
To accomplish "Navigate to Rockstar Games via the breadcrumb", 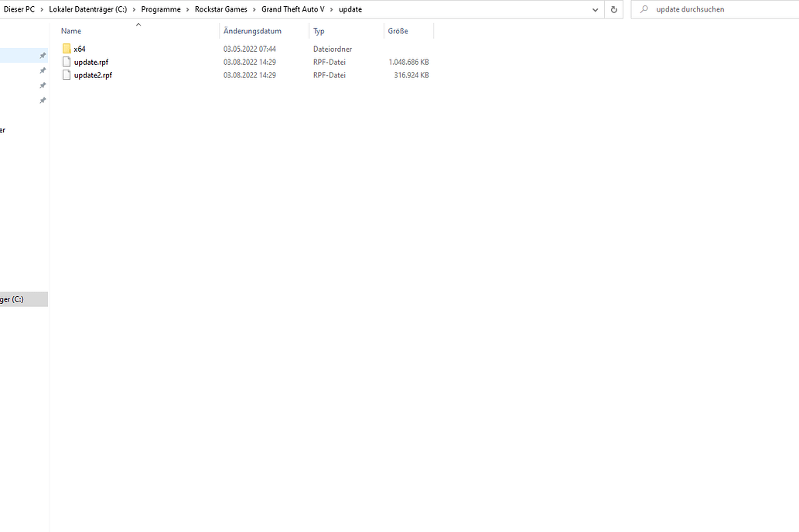I will (x=220, y=9).
